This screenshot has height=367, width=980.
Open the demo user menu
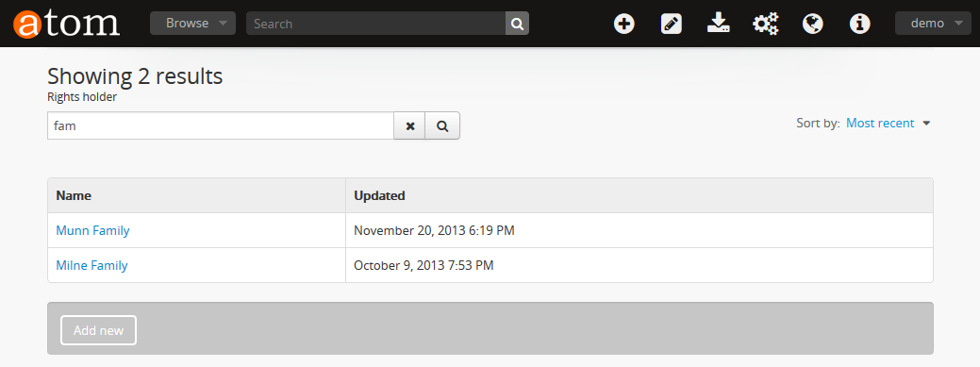[933, 24]
